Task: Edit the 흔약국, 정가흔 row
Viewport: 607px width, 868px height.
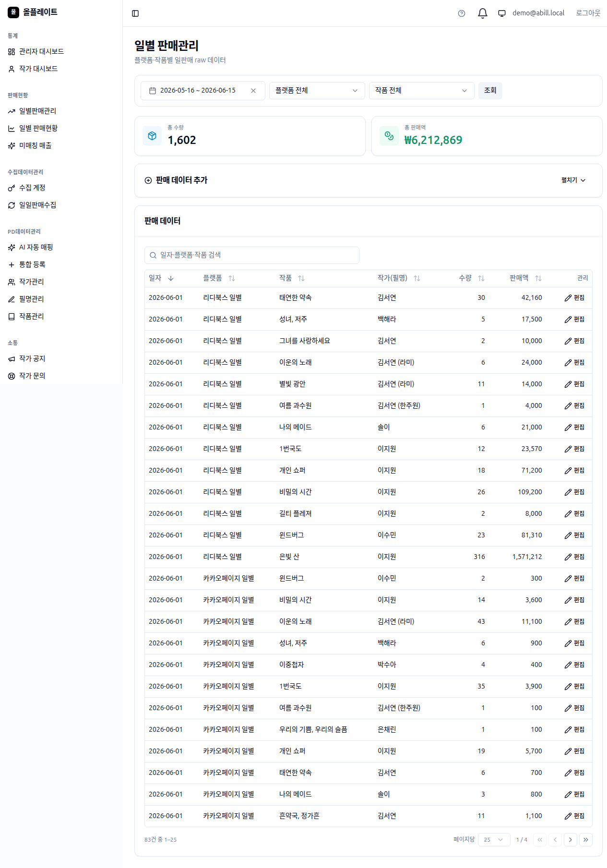Action: (574, 816)
